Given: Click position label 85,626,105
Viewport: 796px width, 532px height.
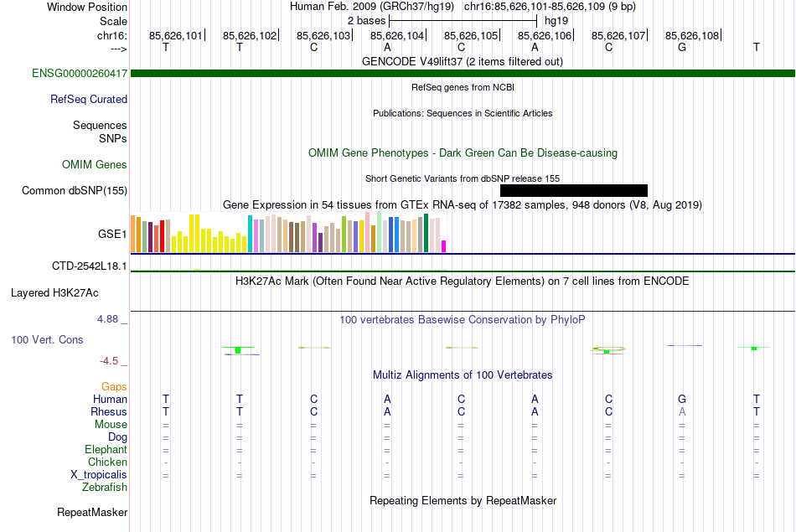Looking at the screenshot, I should pos(471,35).
